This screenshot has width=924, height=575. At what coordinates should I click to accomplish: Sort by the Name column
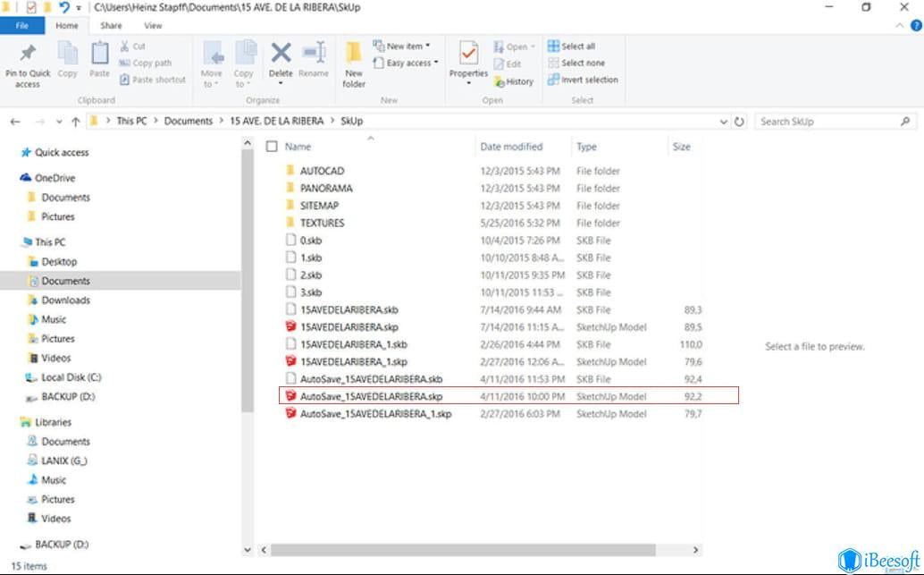point(298,147)
